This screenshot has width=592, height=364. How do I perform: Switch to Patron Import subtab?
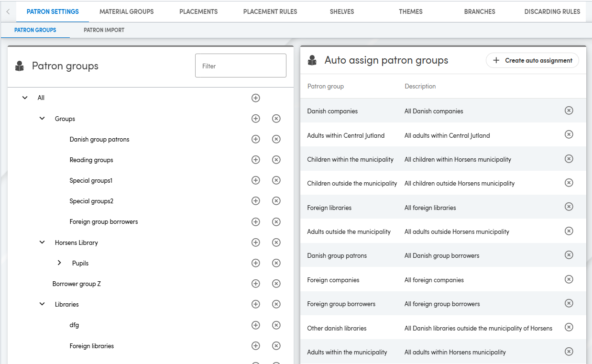(x=104, y=30)
